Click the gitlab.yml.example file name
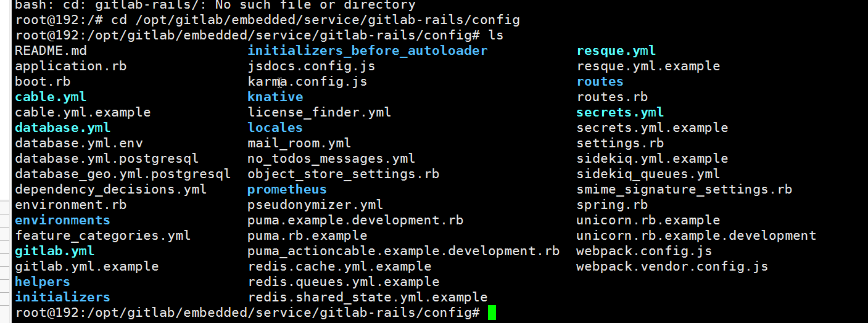Image resolution: width=868 pixels, height=323 pixels. click(x=87, y=266)
